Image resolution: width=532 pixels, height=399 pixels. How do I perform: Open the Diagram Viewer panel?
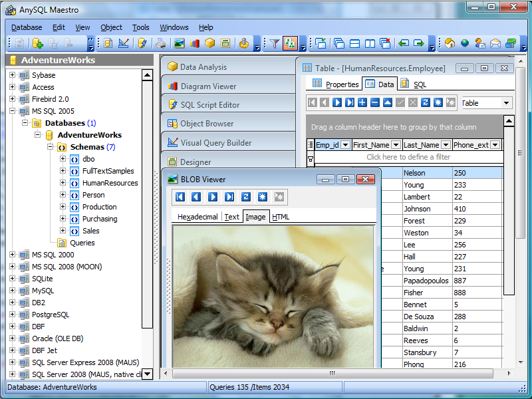click(x=207, y=86)
